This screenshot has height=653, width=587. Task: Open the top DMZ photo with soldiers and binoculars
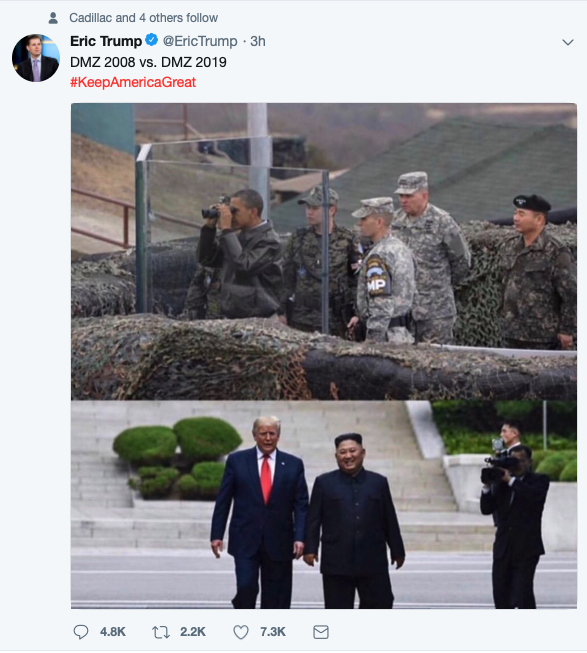324,252
